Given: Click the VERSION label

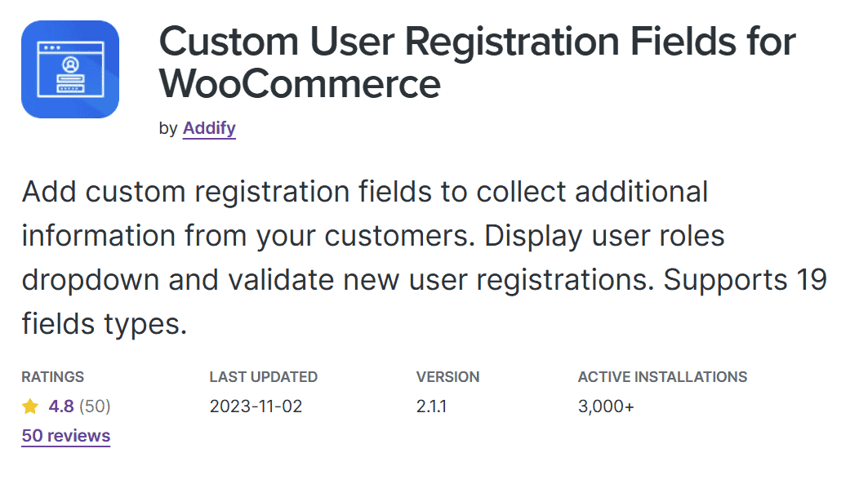Looking at the screenshot, I should [447, 377].
